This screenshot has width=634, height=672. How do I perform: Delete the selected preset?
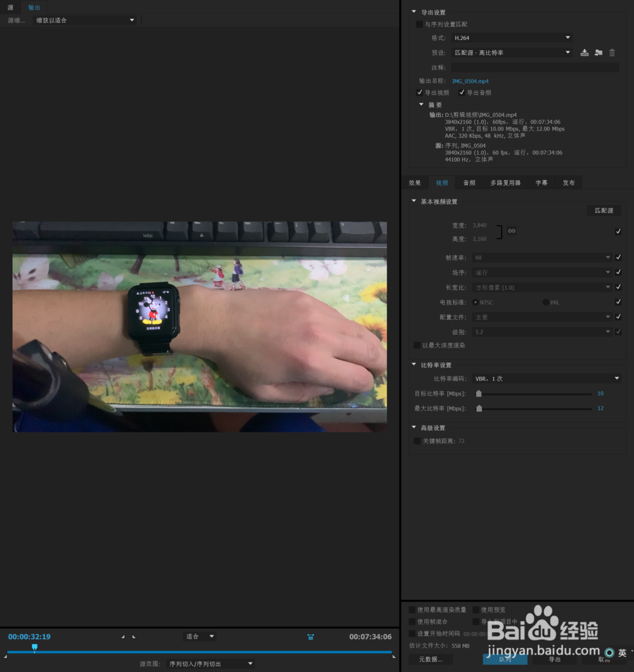point(612,53)
